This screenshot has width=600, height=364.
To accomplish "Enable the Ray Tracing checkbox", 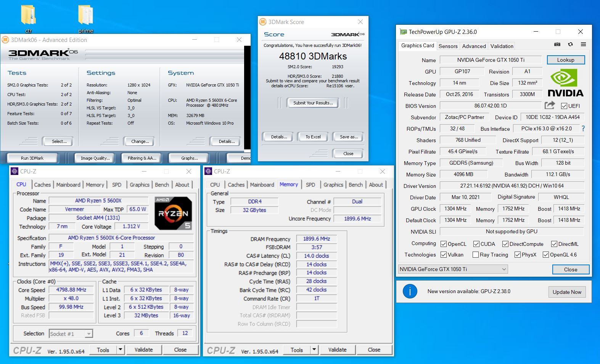I will pyautogui.click(x=476, y=255).
